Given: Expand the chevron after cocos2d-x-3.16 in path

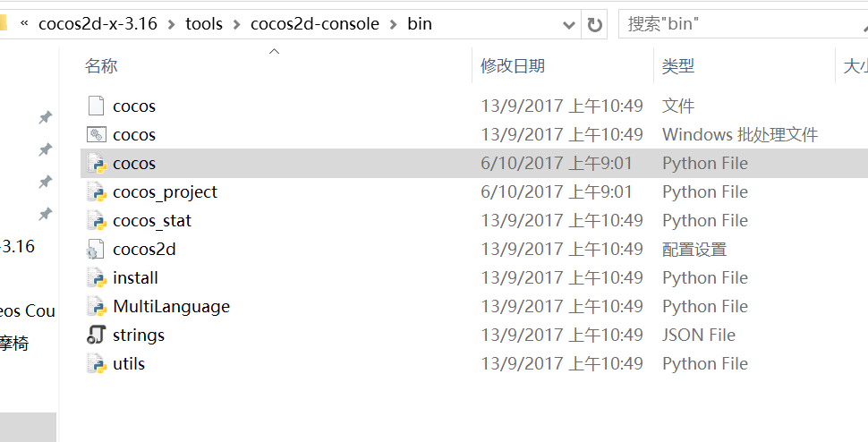Looking at the screenshot, I should click(172, 24).
